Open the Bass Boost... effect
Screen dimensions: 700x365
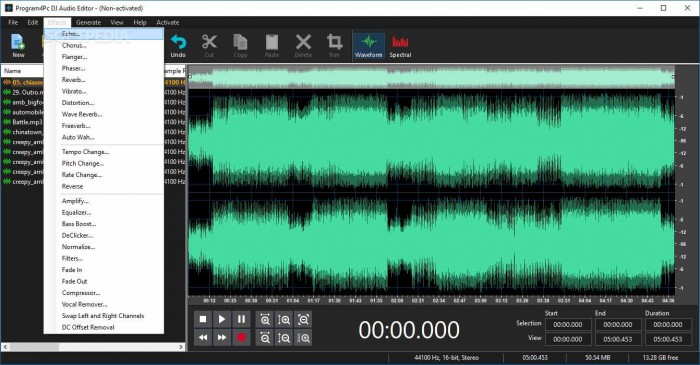(x=104, y=224)
